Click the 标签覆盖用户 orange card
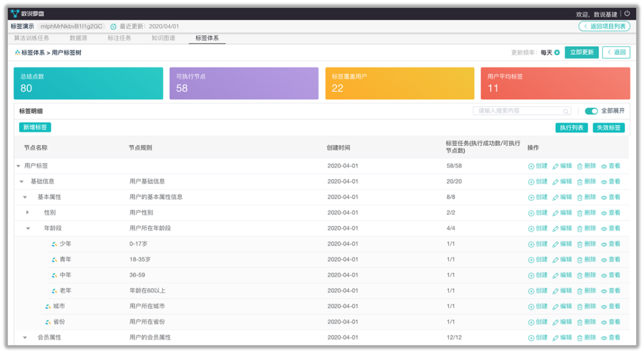 click(x=400, y=83)
